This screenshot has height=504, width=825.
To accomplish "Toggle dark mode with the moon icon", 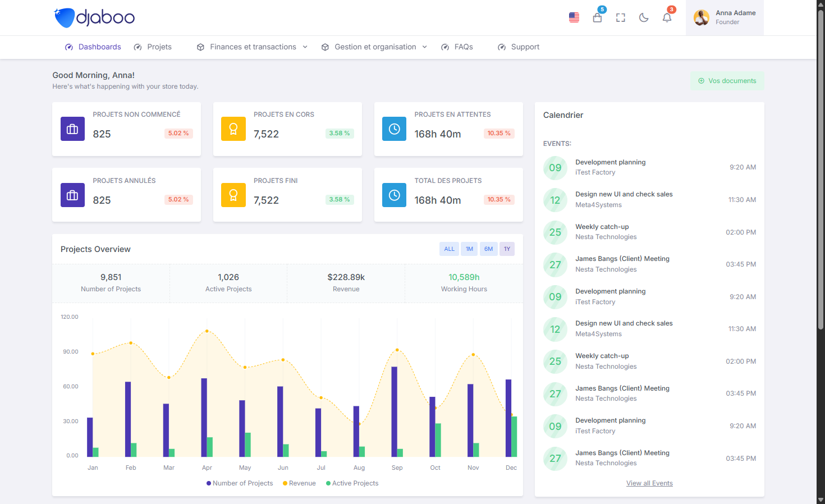I will [x=644, y=18].
